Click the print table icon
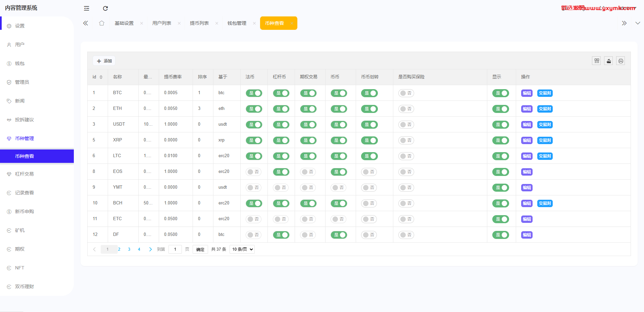The width and height of the screenshot is (644, 312). pos(621,61)
